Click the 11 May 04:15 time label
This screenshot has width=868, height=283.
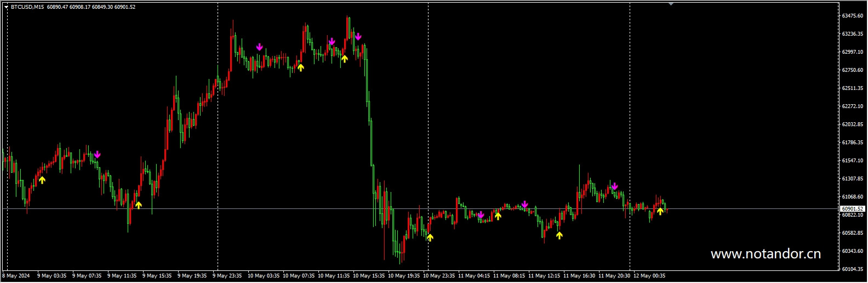coord(474,276)
